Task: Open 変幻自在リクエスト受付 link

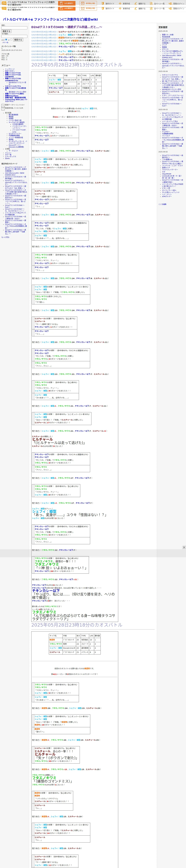Action: pos(17,92)
